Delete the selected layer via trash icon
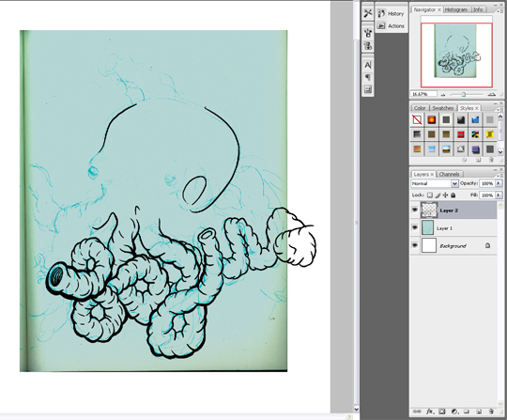 tap(491, 412)
